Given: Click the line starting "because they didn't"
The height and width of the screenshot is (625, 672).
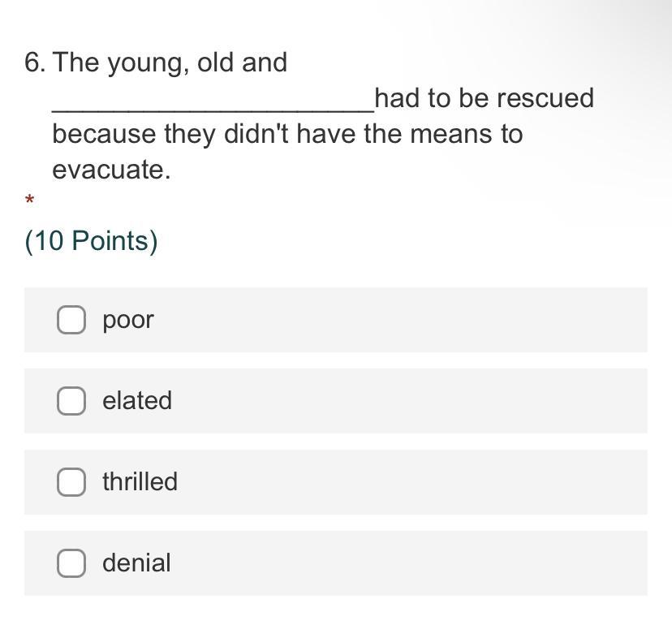Looking at the screenshot, I should click(287, 134).
